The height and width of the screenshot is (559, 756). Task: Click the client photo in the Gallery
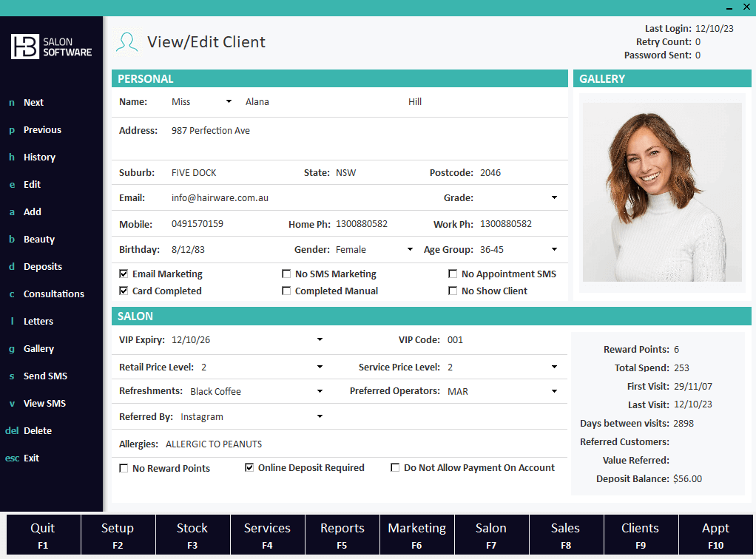[x=662, y=192]
